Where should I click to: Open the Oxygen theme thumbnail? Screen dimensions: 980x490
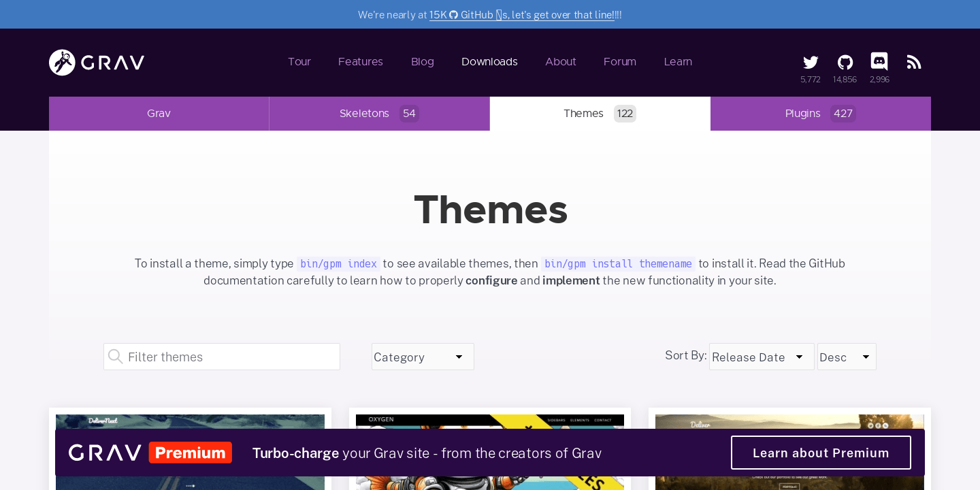tap(489, 421)
